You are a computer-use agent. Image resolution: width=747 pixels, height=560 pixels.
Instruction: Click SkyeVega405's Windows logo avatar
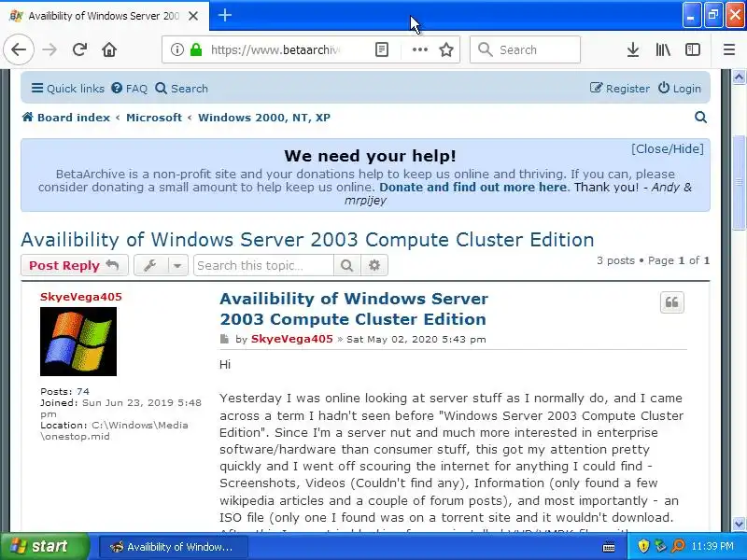coord(78,342)
